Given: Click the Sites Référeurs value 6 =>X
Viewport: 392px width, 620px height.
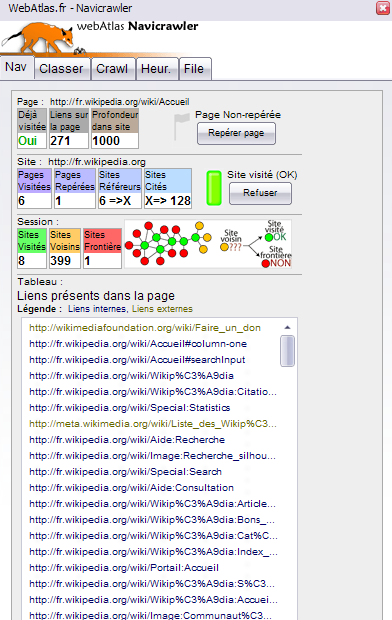Looking at the screenshot, I should tap(115, 201).
